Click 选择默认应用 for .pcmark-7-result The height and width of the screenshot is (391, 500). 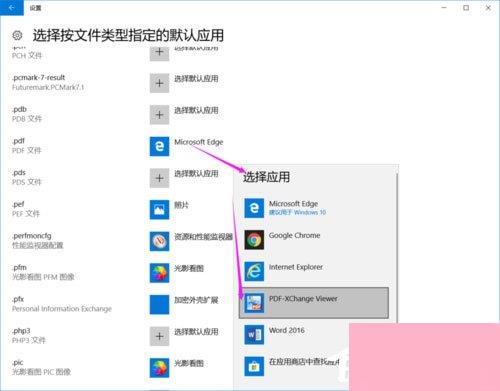pos(196,79)
